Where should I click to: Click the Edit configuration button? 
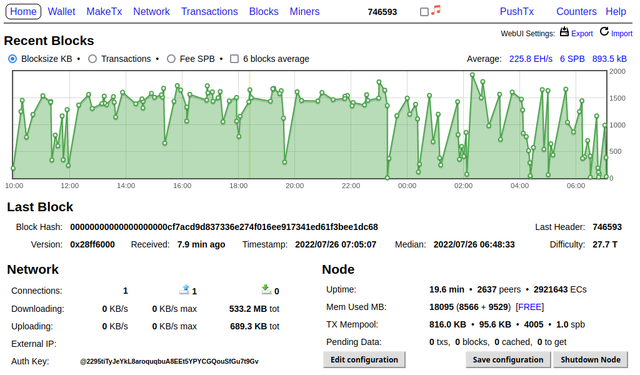[364, 359]
